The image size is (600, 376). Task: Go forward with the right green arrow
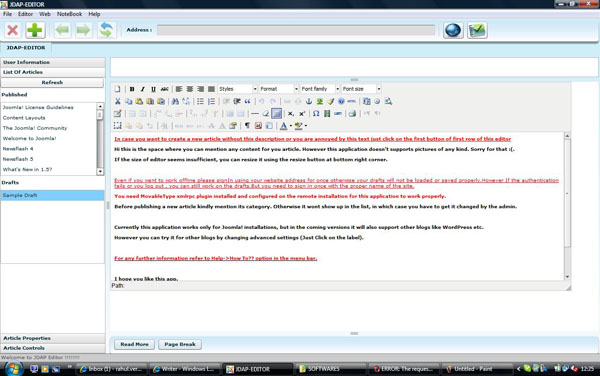pyautogui.click(x=83, y=30)
